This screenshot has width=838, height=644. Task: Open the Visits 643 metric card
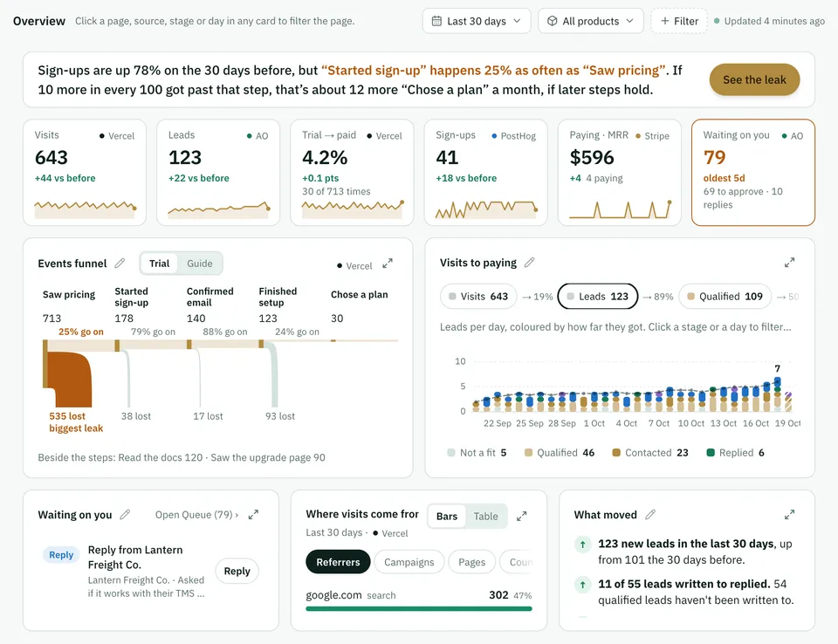point(85,172)
